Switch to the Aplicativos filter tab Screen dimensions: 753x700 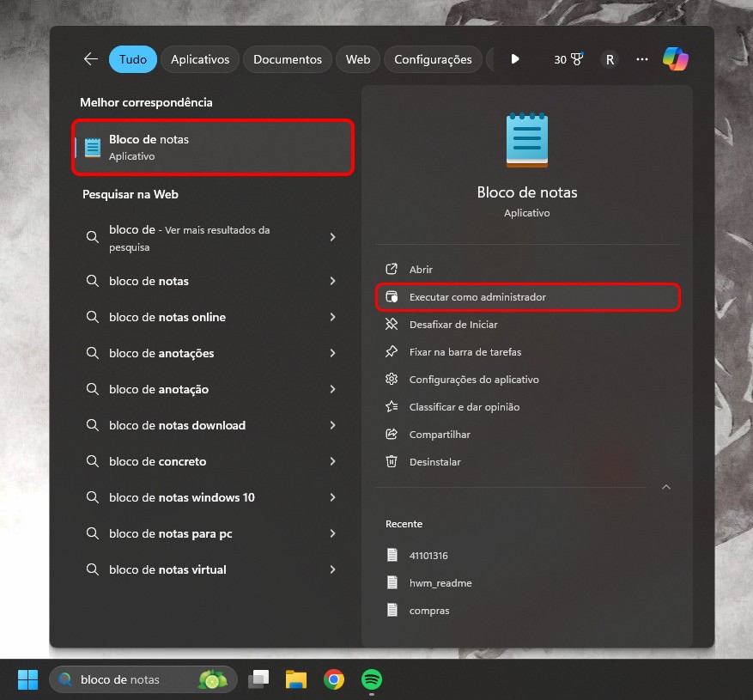click(x=200, y=59)
